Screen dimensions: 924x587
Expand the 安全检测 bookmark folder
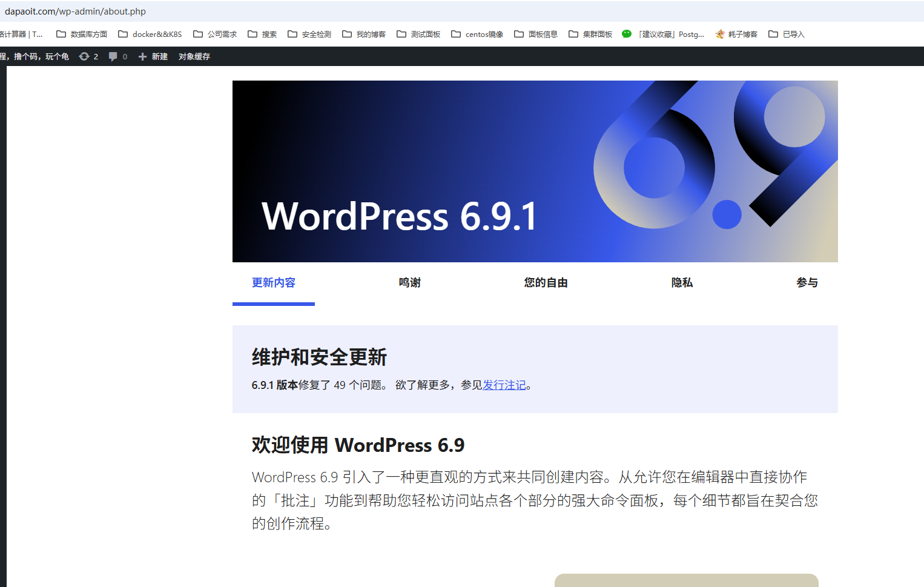(x=309, y=35)
